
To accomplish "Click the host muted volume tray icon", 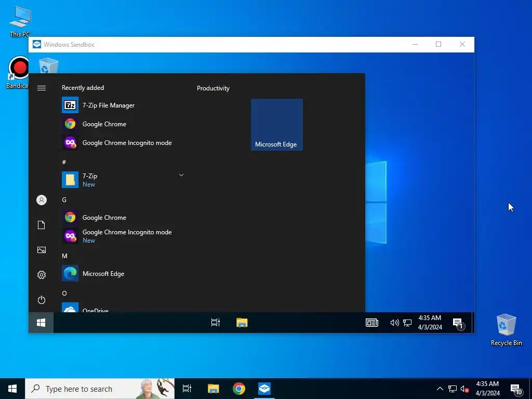I will coord(465,389).
